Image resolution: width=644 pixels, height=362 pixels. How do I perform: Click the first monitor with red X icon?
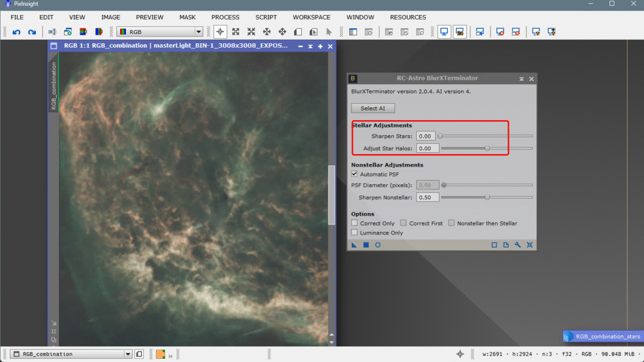[500, 32]
